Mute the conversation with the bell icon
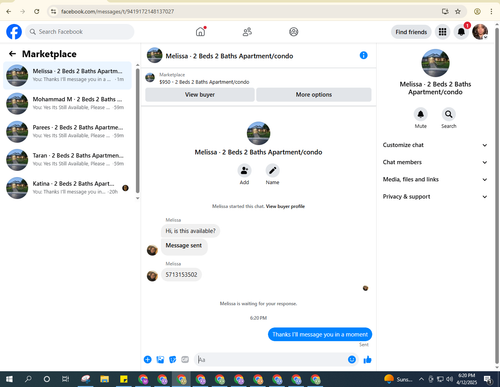The height and width of the screenshot is (387, 500). pos(421,114)
